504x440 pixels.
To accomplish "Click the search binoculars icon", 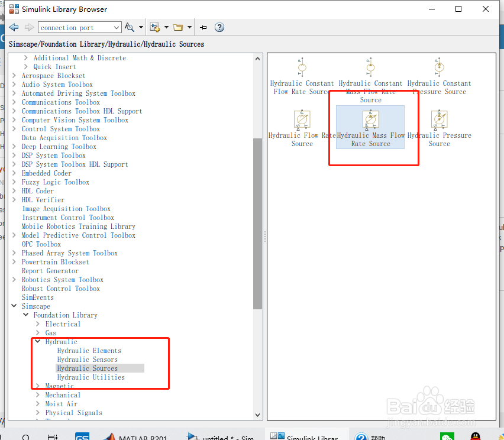I will [x=129, y=27].
